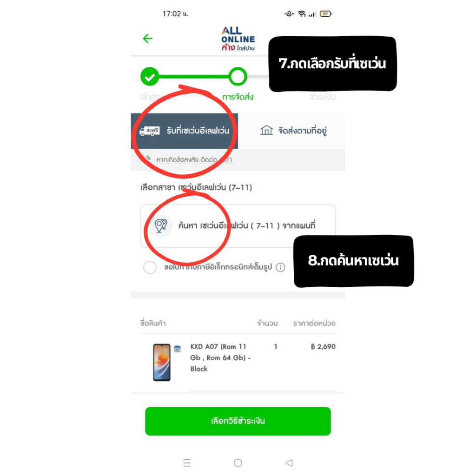
Task: Click the map pin search icon
Action: (x=161, y=225)
